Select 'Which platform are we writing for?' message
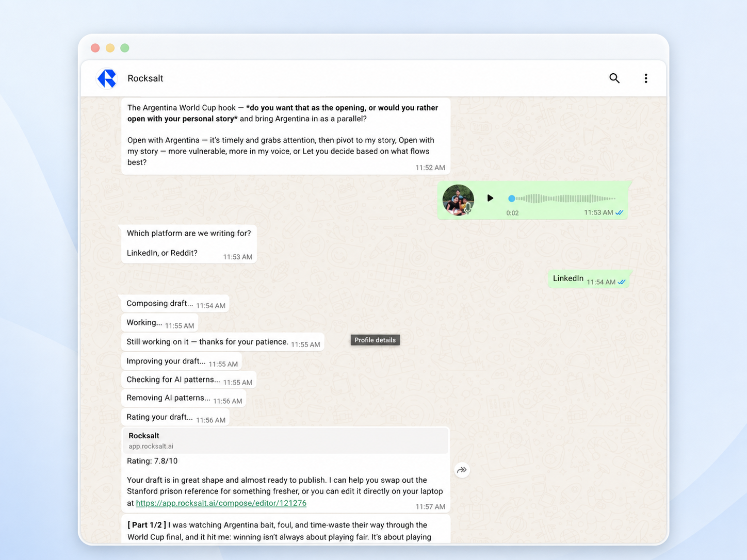The height and width of the screenshot is (560, 747). tap(189, 244)
